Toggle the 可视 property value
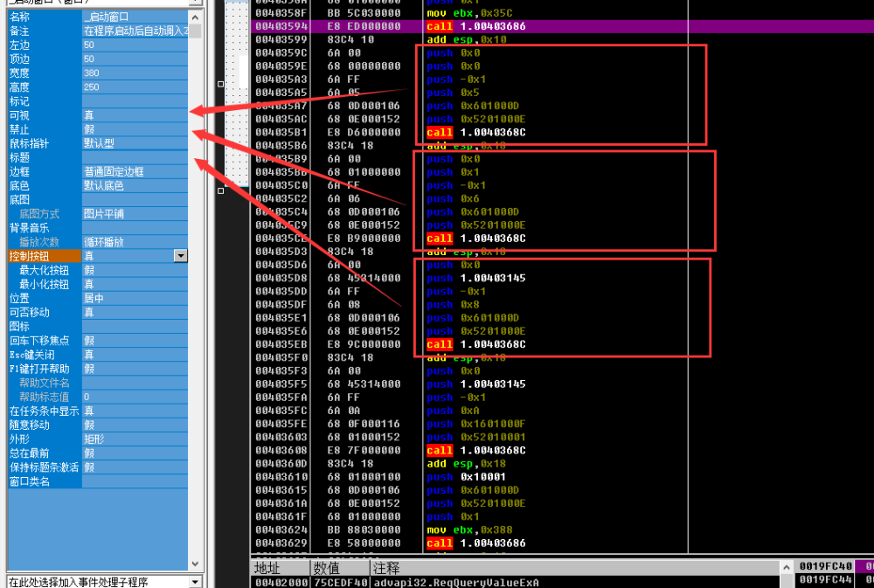The width and height of the screenshot is (874, 588). point(131,115)
